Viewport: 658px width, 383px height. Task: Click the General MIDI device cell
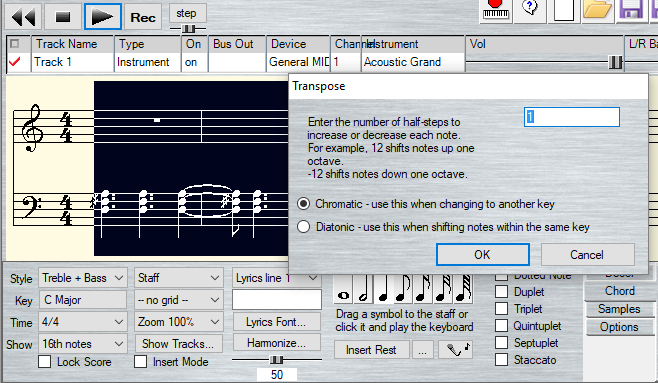tap(298, 62)
